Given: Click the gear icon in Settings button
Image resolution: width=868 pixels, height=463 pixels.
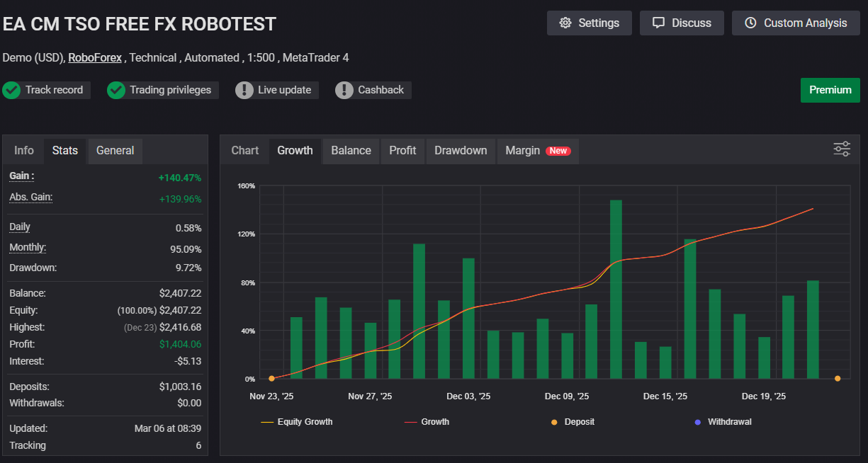Looking at the screenshot, I should click(565, 23).
